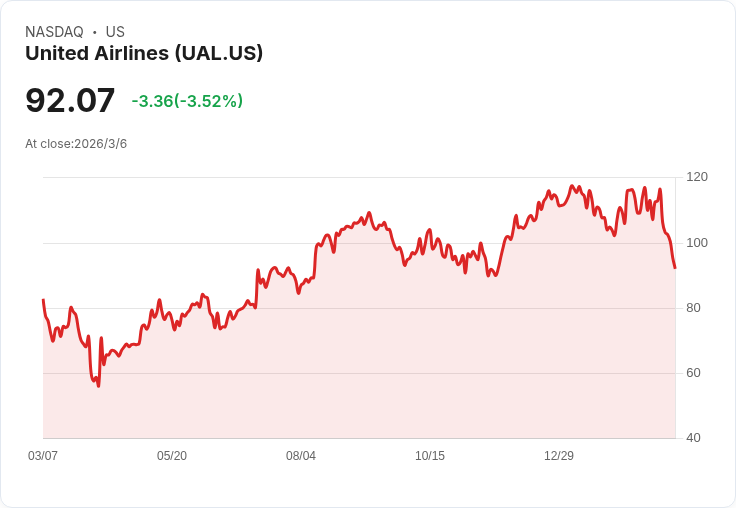
Task: Click the chart's lowest point near 60
Action: (98, 386)
